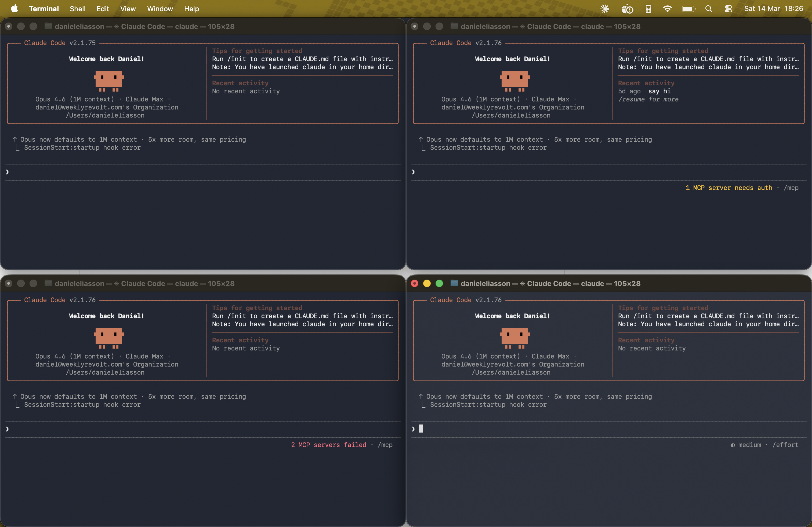Click the yellow minimize button of active window
Image resolution: width=812 pixels, height=527 pixels.
click(427, 283)
